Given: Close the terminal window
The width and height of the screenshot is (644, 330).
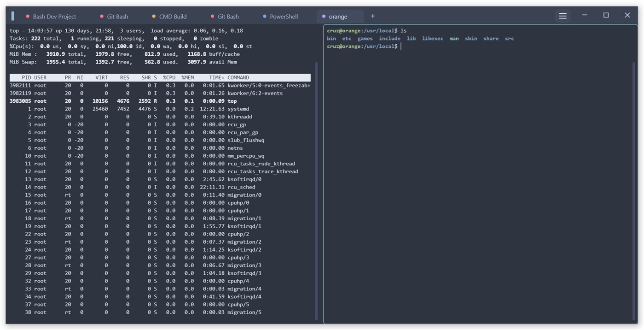Looking at the screenshot, I should 627,16.
